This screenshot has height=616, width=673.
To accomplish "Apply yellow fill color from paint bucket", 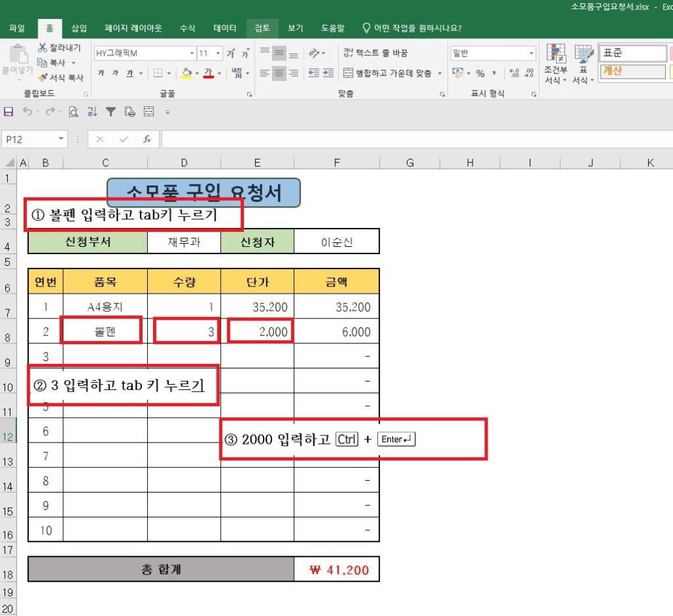I will pos(187,73).
